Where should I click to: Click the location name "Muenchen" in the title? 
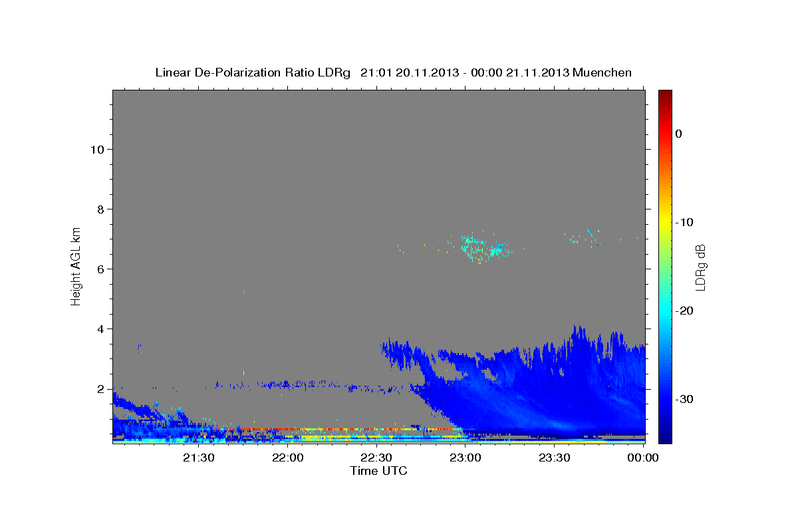coord(602,72)
